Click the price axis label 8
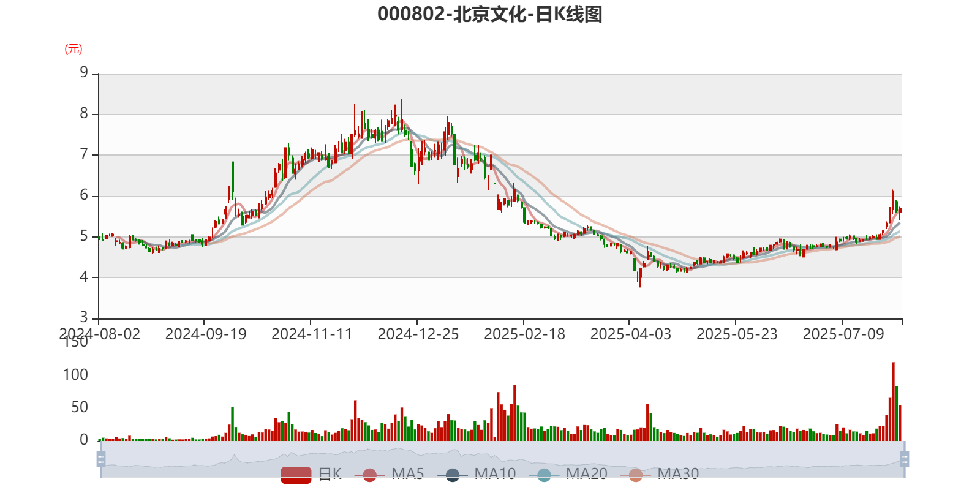Screen dimensions: 980x490 tap(84, 114)
